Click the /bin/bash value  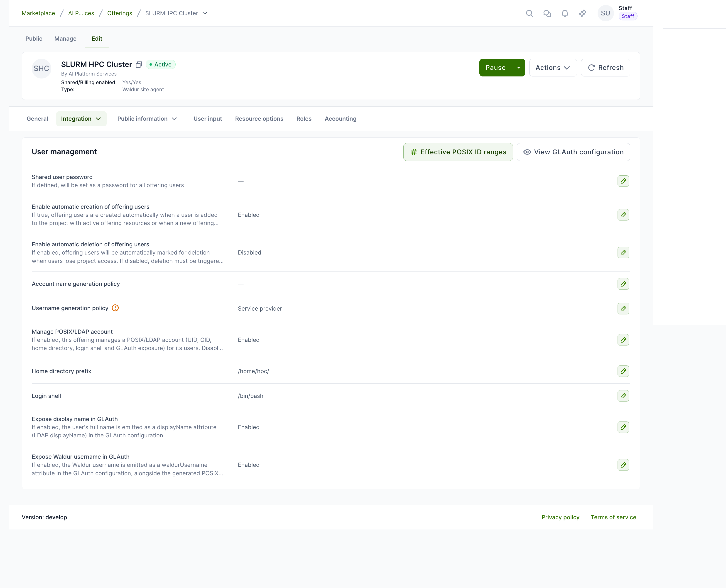[250, 396]
